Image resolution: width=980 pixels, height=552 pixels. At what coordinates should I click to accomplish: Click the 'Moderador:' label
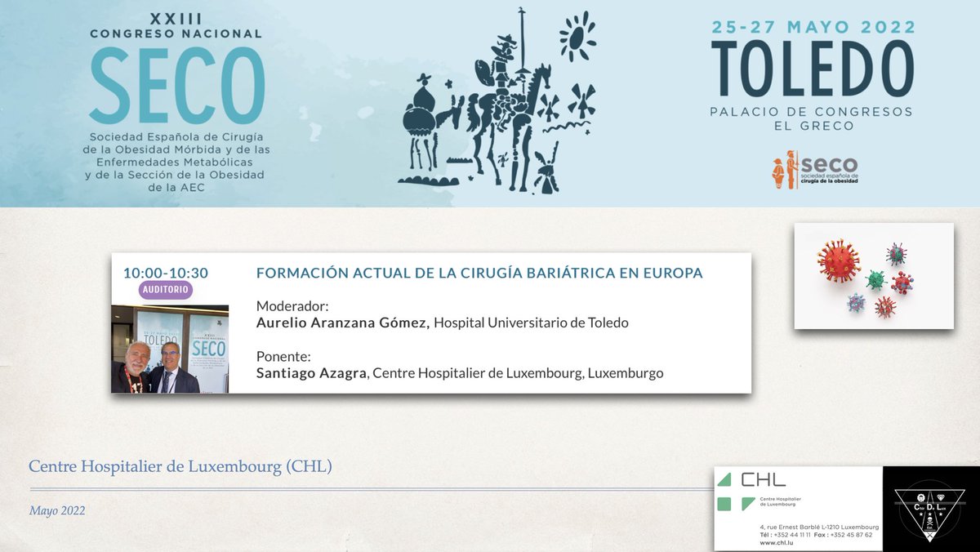(x=292, y=306)
